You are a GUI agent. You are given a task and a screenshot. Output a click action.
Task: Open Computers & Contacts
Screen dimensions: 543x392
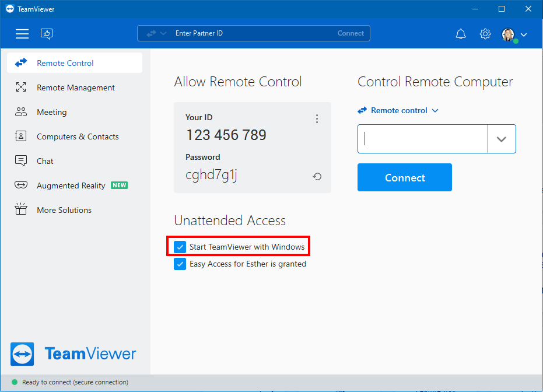[75, 136]
